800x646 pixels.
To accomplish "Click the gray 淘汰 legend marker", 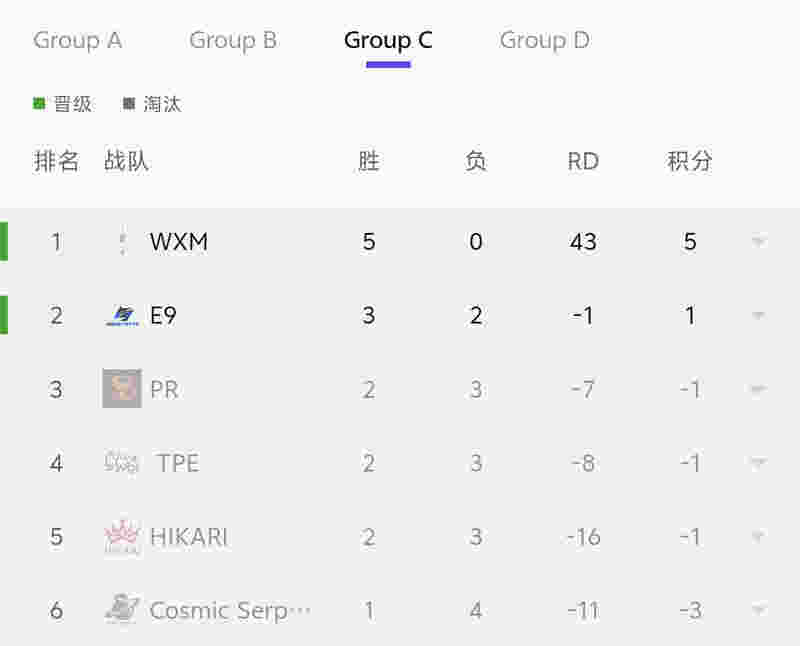I will point(129,104).
